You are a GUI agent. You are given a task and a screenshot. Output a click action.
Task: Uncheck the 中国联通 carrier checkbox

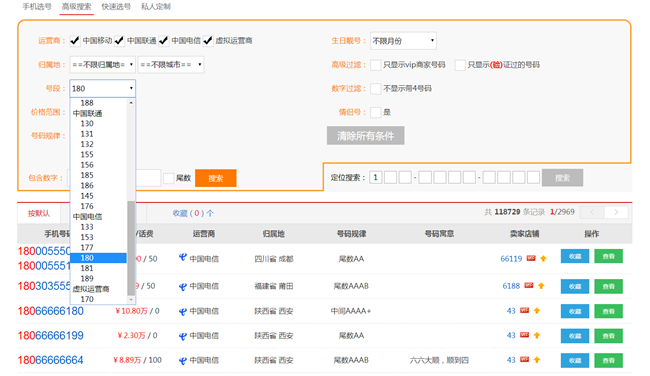pyautogui.click(x=119, y=41)
